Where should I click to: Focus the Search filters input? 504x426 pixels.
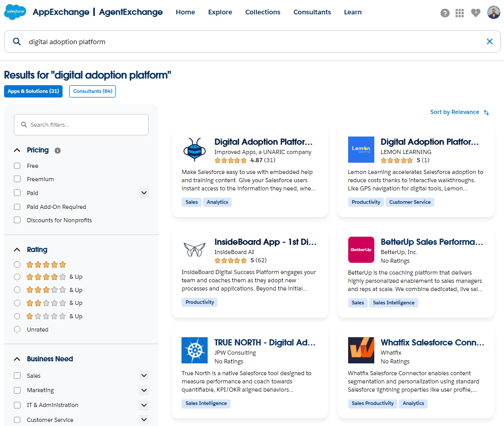click(x=81, y=125)
